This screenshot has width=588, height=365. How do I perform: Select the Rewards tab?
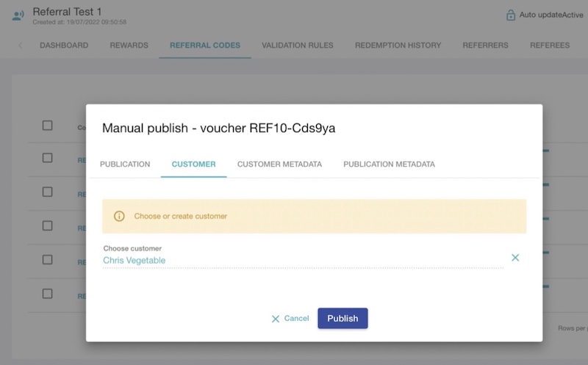click(x=129, y=46)
